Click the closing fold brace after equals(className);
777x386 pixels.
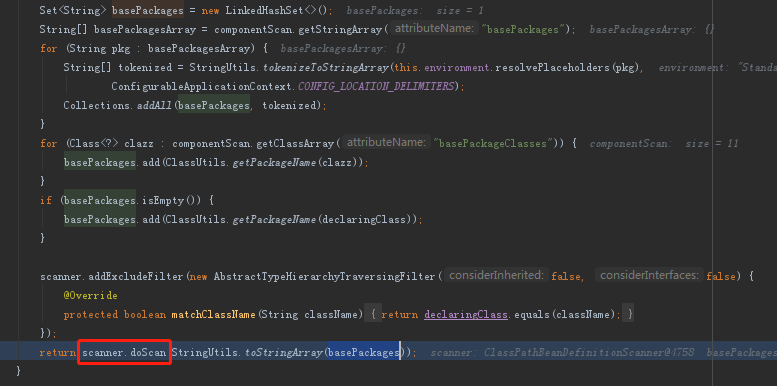628,314
